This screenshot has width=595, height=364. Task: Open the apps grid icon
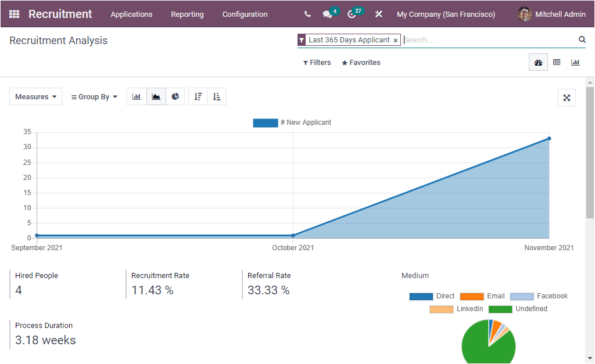pyautogui.click(x=13, y=13)
